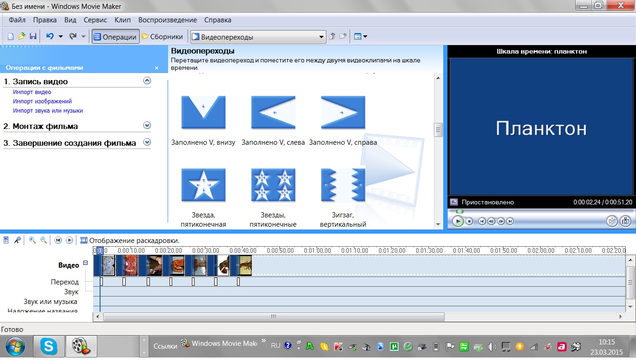636x364 pixels.
Task: Open the Сервис menu
Action: (95, 20)
